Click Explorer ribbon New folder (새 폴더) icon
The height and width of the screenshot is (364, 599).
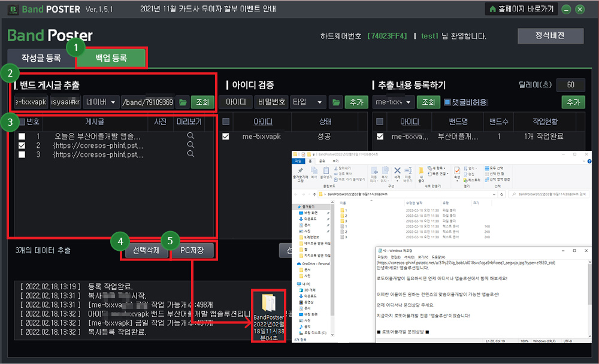tap(421, 171)
